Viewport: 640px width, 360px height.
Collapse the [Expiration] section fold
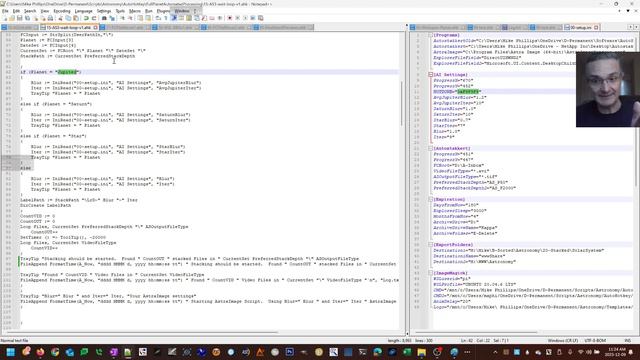(430, 199)
